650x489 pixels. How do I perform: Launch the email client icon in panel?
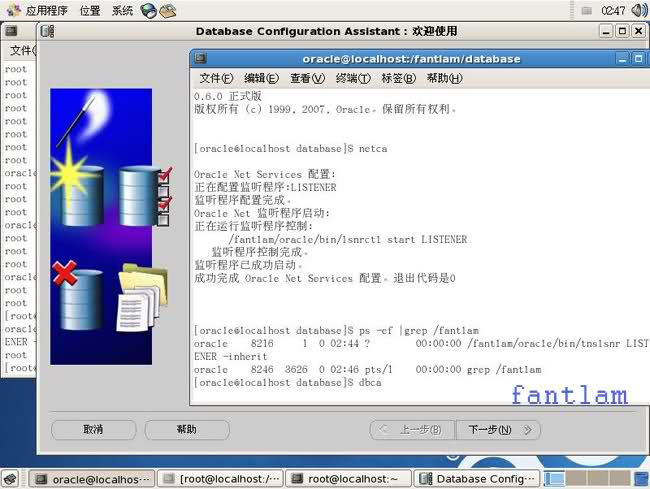pyautogui.click(x=168, y=11)
